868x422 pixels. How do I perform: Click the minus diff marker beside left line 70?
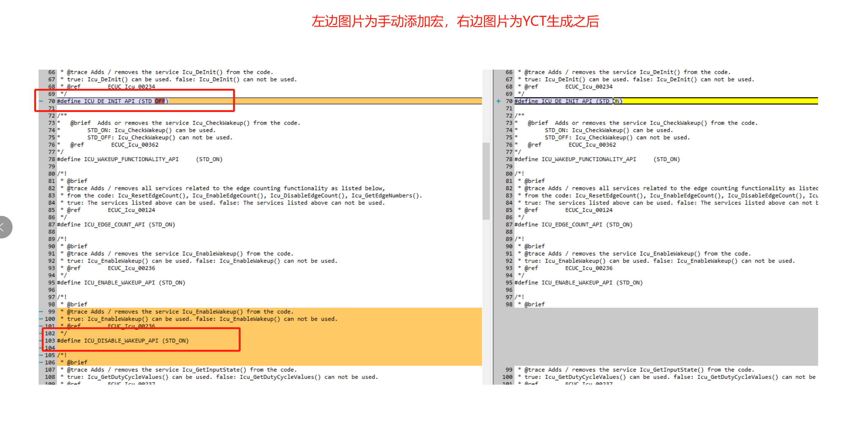(41, 101)
